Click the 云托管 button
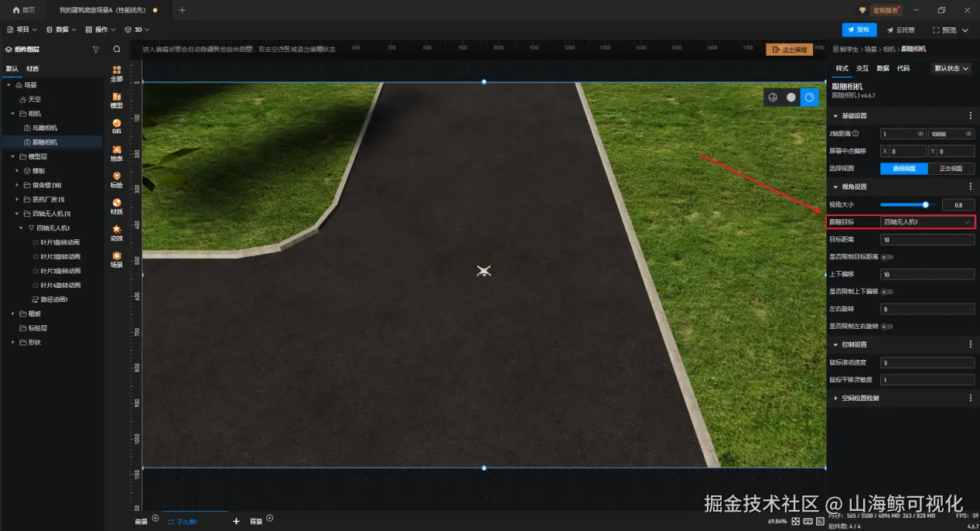980x531 pixels. tap(900, 29)
